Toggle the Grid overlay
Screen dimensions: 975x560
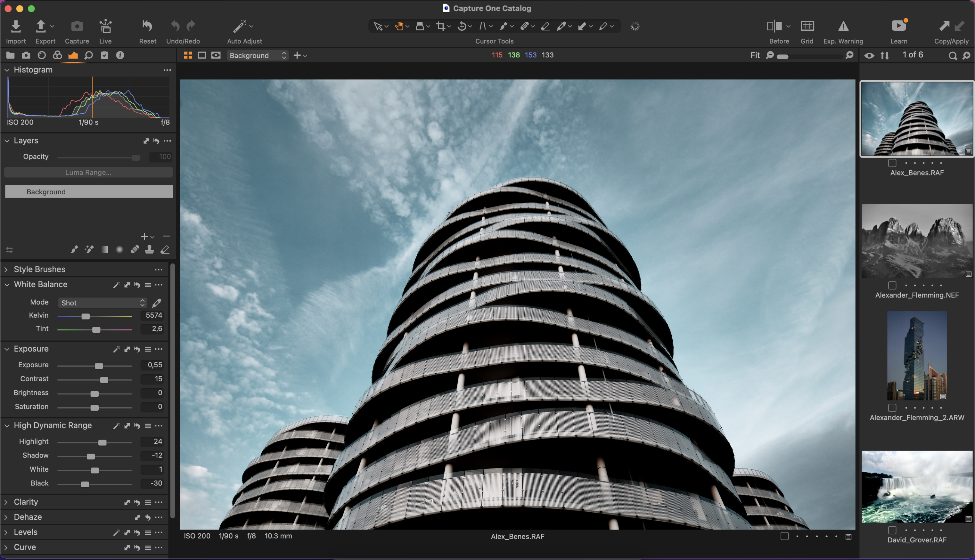coord(807,26)
